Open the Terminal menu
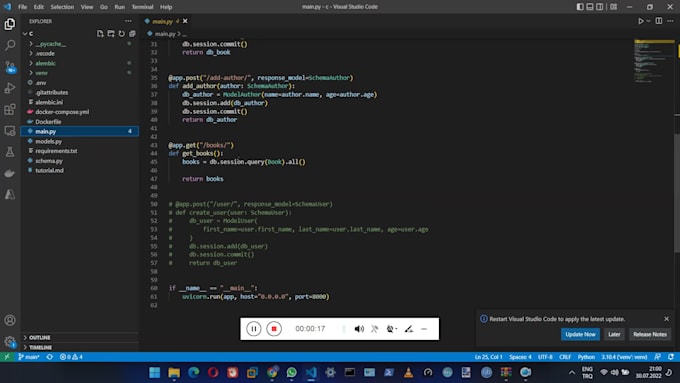This screenshot has width=680, height=383. [142, 7]
